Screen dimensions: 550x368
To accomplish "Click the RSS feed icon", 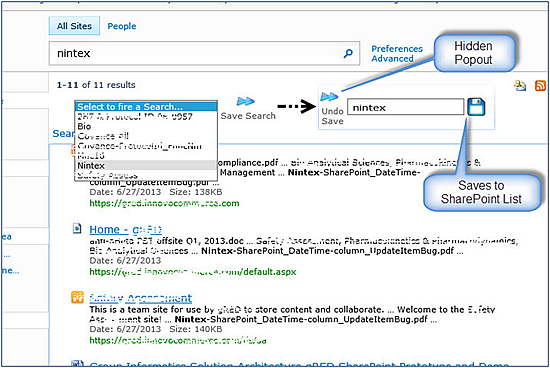I will click(540, 85).
